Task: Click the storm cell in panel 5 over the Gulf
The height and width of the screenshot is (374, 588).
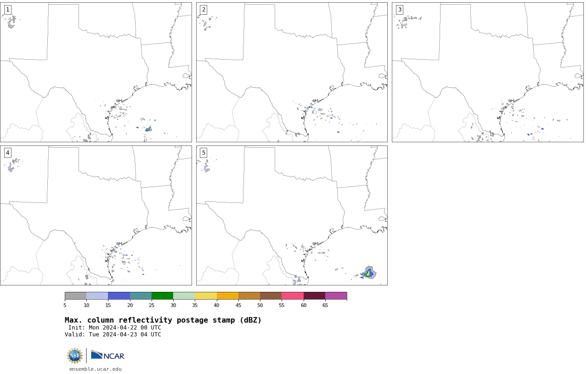Action: point(369,273)
